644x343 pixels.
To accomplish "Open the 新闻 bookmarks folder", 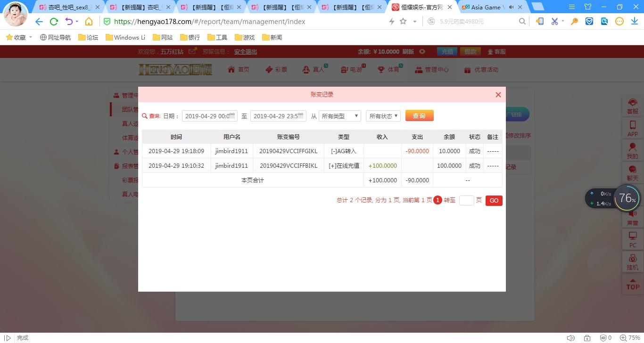I will tap(272, 37).
